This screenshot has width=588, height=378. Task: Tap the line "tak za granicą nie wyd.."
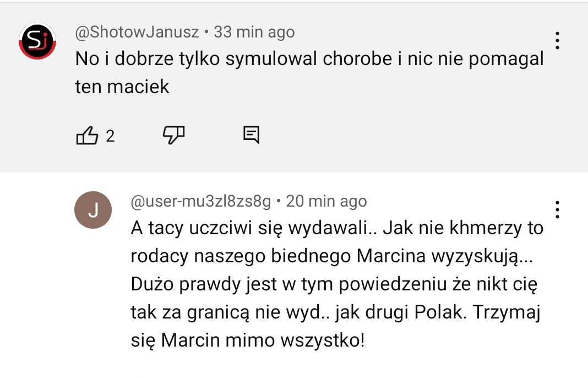coord(335,312)
